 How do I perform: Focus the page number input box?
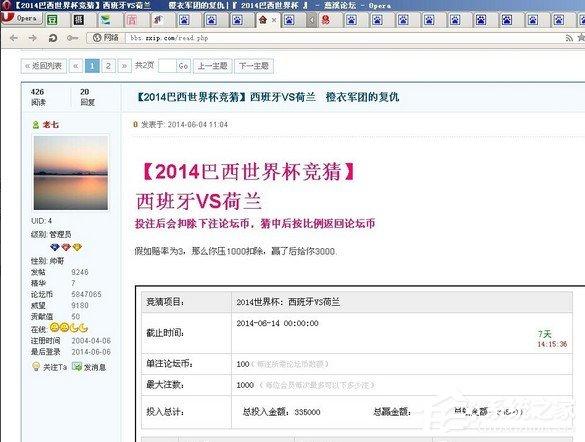point(167,66)
